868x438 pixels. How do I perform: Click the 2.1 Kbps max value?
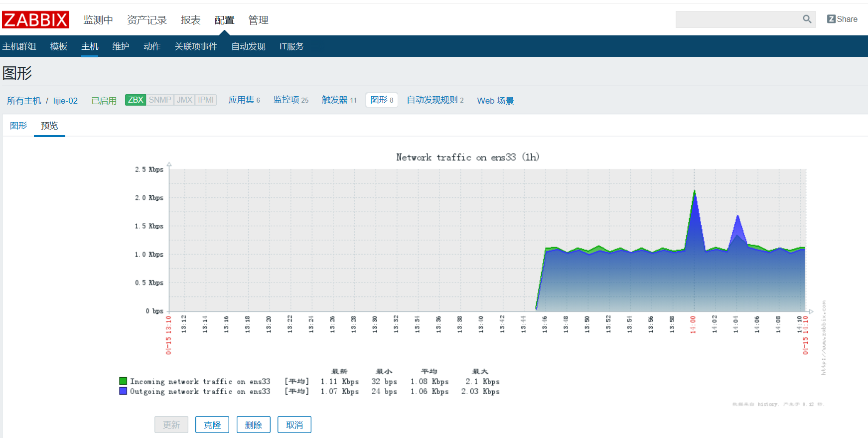click(482, 382)
